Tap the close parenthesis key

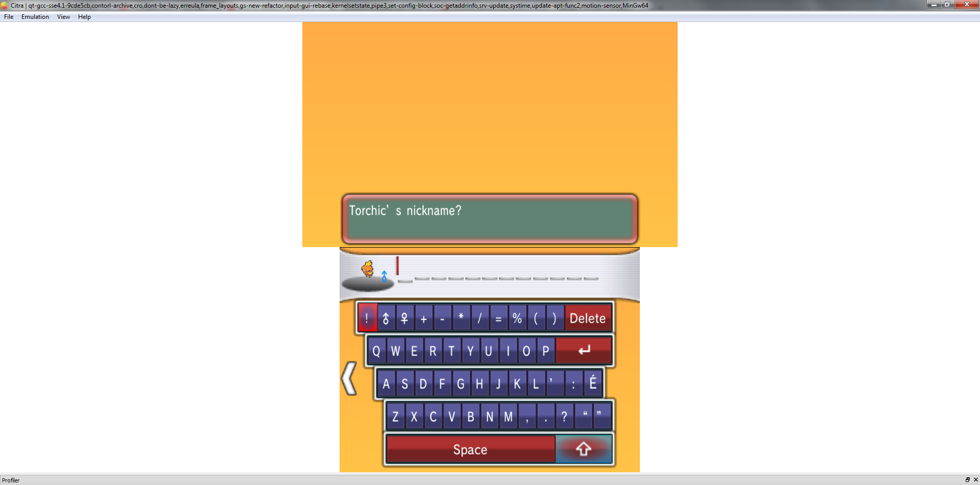pos(555,319)
